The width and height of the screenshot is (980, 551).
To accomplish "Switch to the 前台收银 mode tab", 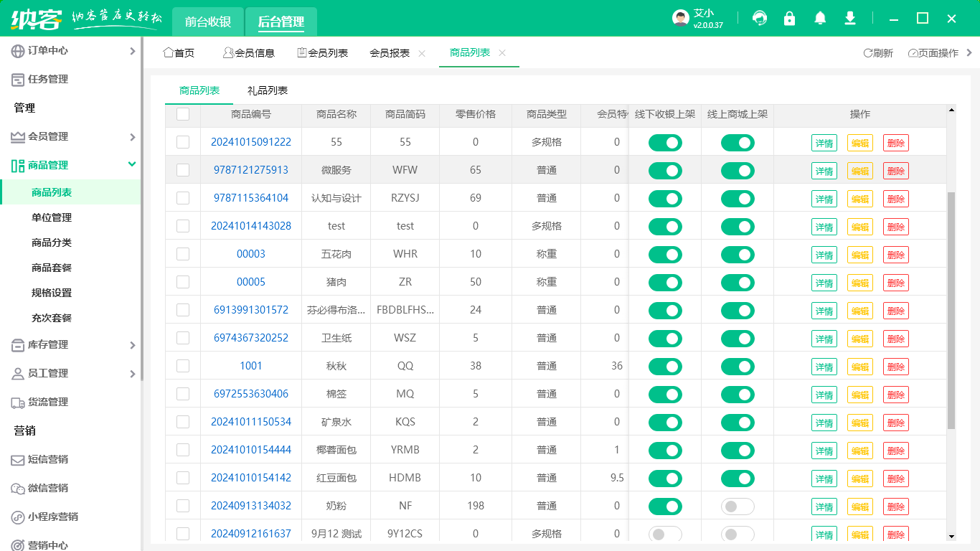I will (x=207, y=22).
